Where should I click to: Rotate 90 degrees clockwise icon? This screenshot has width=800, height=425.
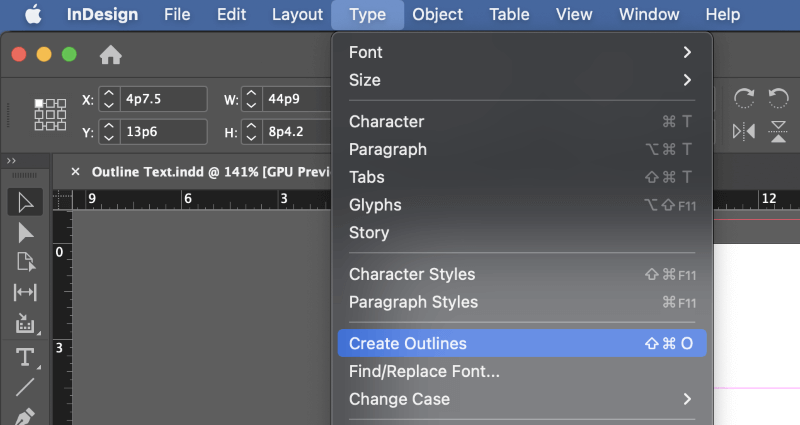pos(744,98)
